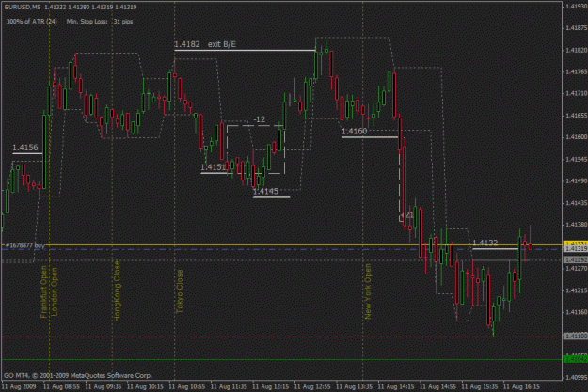Click the MetaQuotes Software Corp. copyright text
Viewport: 588px width, 392px height.
pyautogui.click(x=78, y=375)
